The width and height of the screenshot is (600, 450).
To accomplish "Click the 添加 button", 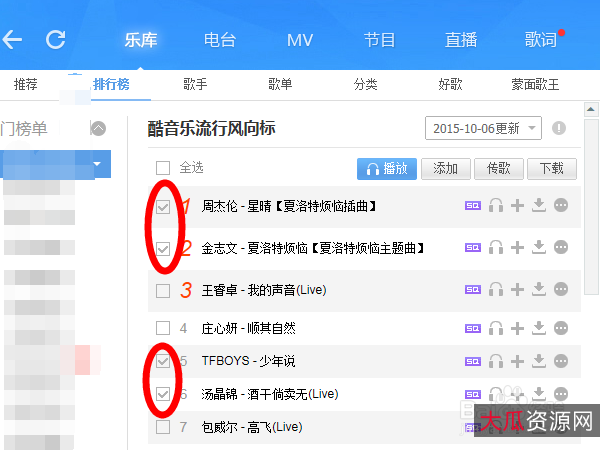I will [x=446, y=169].
